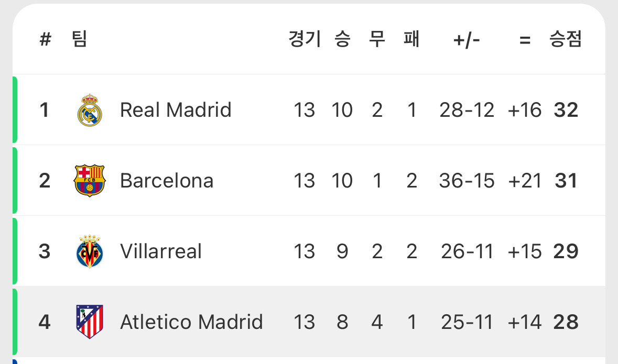Sort table by 경기 games column

pos(305,39)
